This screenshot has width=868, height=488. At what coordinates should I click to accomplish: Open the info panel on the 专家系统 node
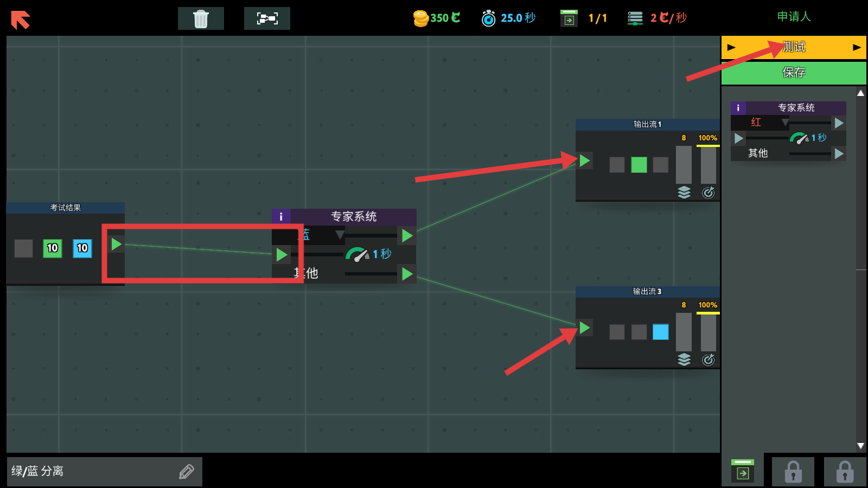tap(281, 217)
